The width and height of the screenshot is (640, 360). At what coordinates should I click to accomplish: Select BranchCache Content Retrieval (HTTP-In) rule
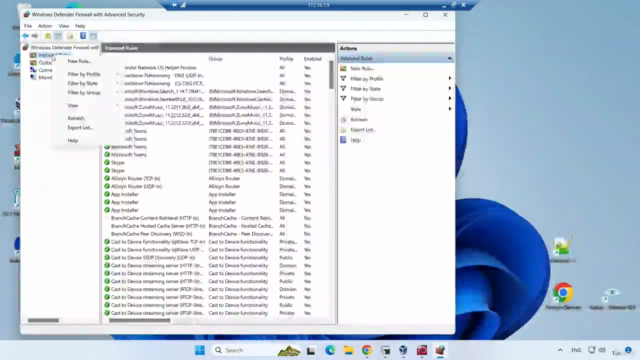[x=155, y=218]
